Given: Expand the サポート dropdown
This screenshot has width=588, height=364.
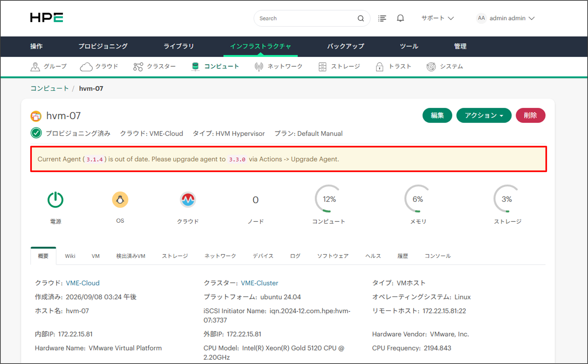Looking at the screenshot, I should coord(438,18).
